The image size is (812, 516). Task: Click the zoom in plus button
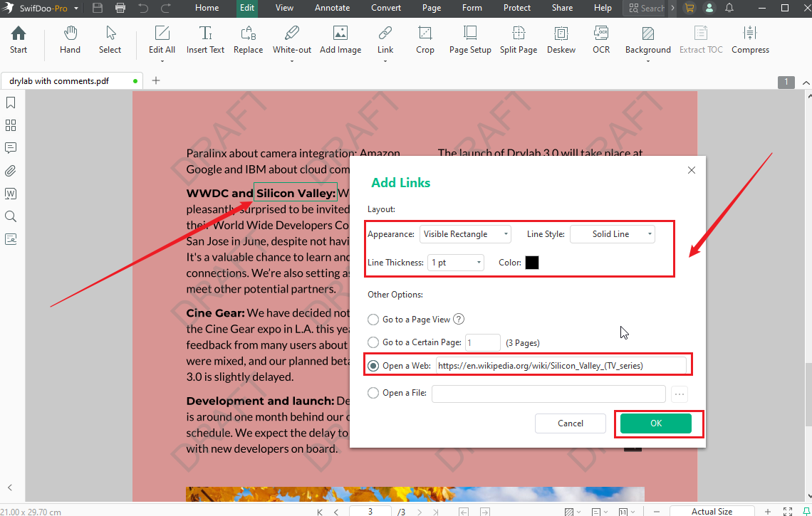coord(767,512)
